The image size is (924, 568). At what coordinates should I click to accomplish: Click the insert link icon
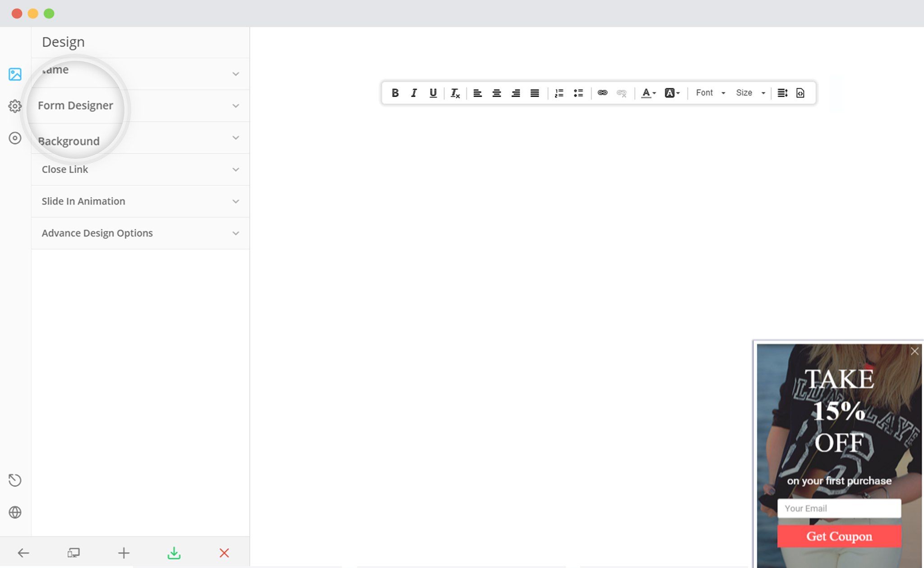(x=602, y=92)
